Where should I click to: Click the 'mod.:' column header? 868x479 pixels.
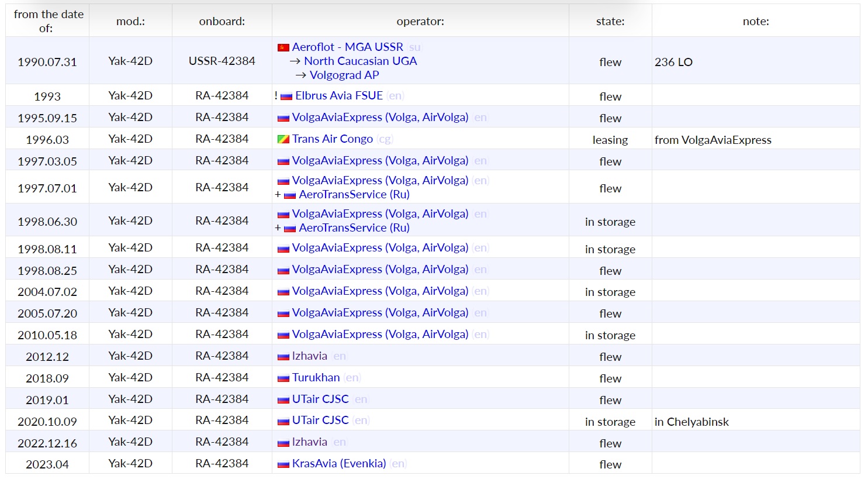pos(130,21)
